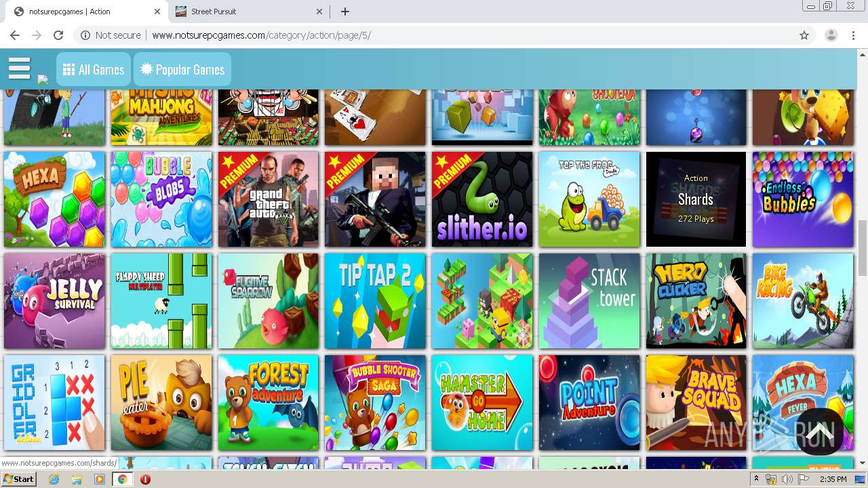Open the Windows Start menu
The image size is (868, 488).
pyautogui.click(x=19, y=479)
